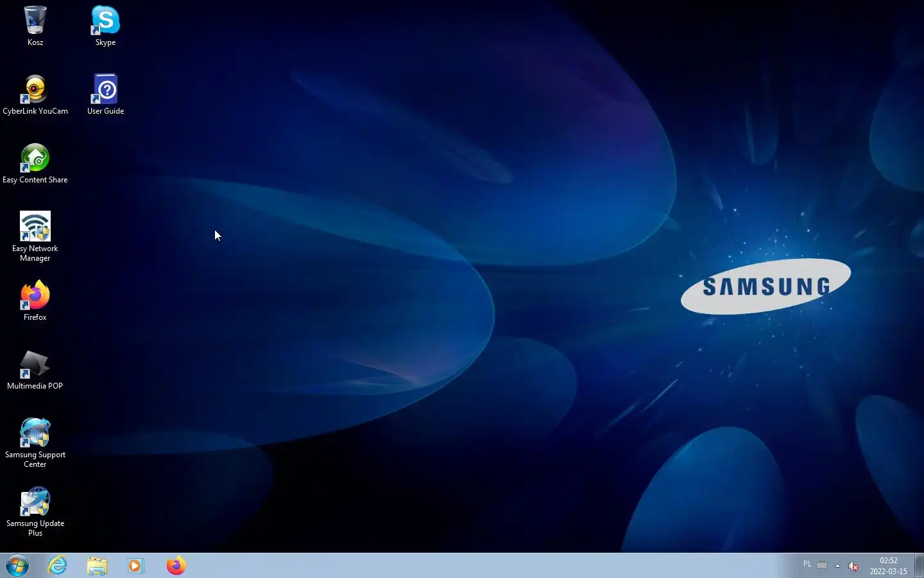Click the Easy Network Manager shortcut

pyautogui.click(x=35, y=237)
